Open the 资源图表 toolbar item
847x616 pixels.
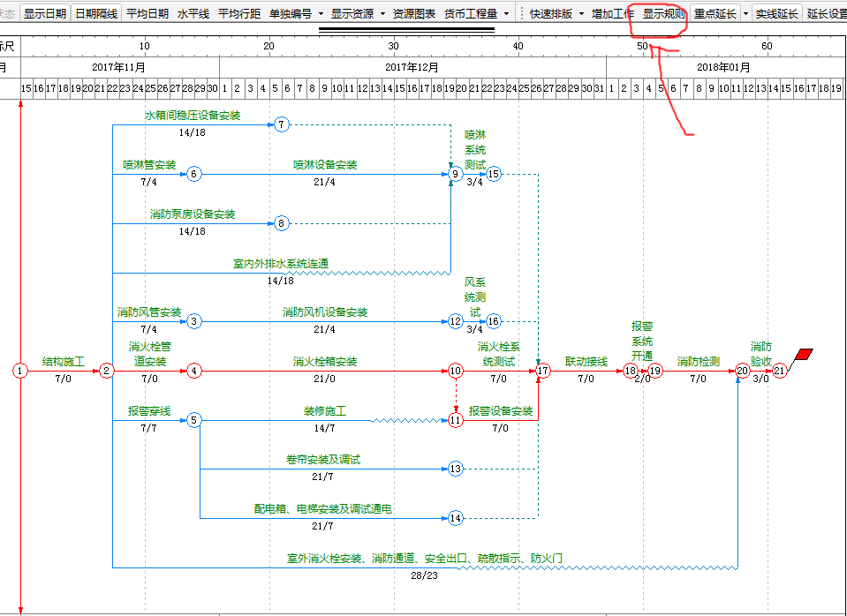(413, 13)
